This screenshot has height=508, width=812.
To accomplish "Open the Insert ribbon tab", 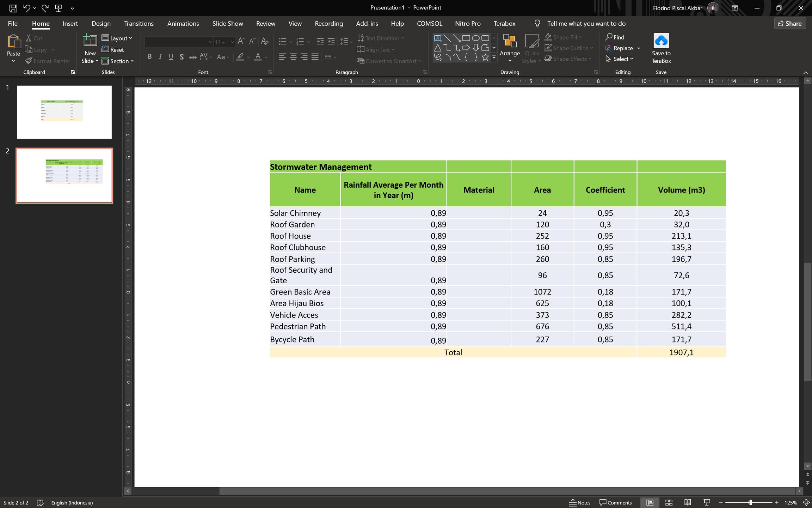I will (70, 24).
